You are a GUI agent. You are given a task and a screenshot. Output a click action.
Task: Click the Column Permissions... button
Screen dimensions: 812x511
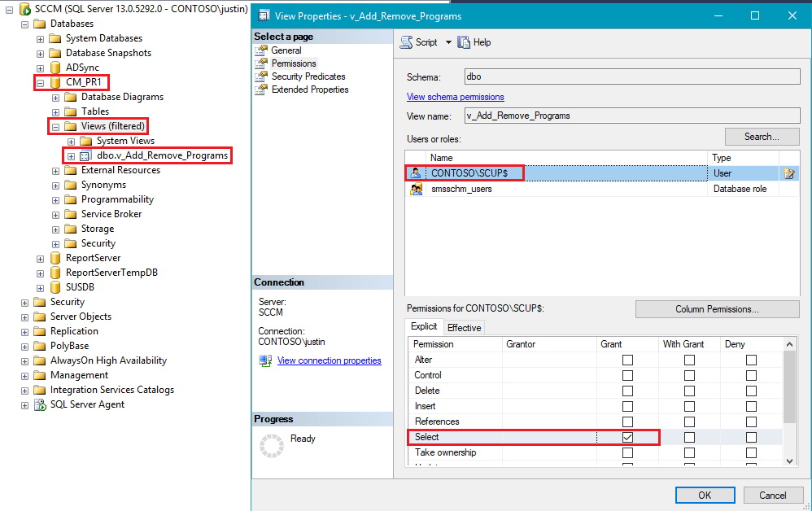[x=718, y=309]
